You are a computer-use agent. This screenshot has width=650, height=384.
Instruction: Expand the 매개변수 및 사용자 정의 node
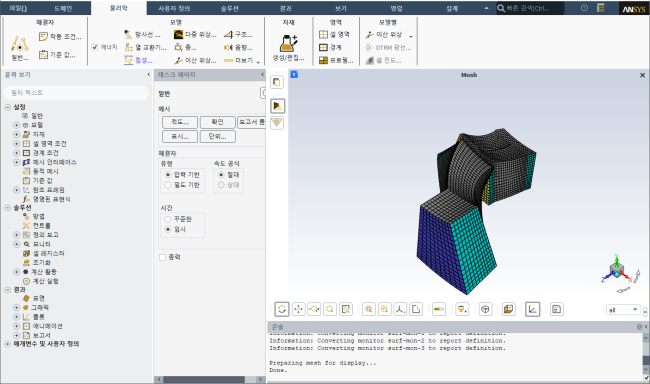point(7,344)
